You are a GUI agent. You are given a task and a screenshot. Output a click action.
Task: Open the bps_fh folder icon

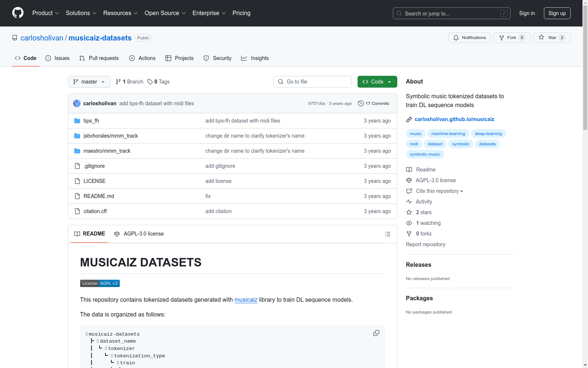click(x=77, y=121)
